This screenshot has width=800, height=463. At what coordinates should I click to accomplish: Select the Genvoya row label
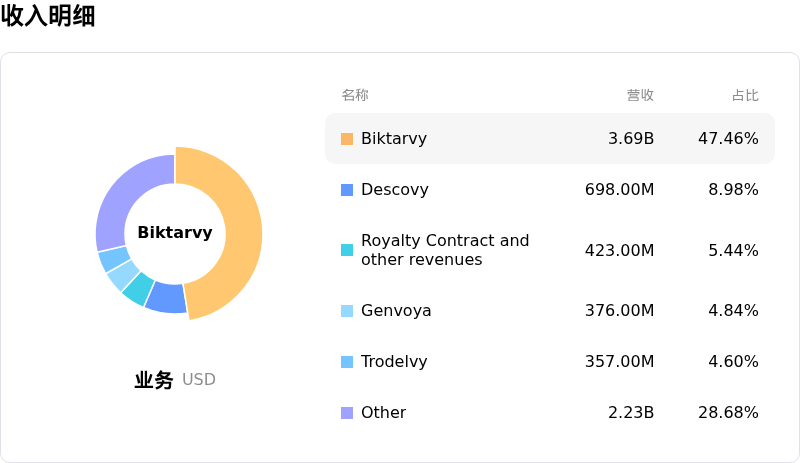click(396, 311)
